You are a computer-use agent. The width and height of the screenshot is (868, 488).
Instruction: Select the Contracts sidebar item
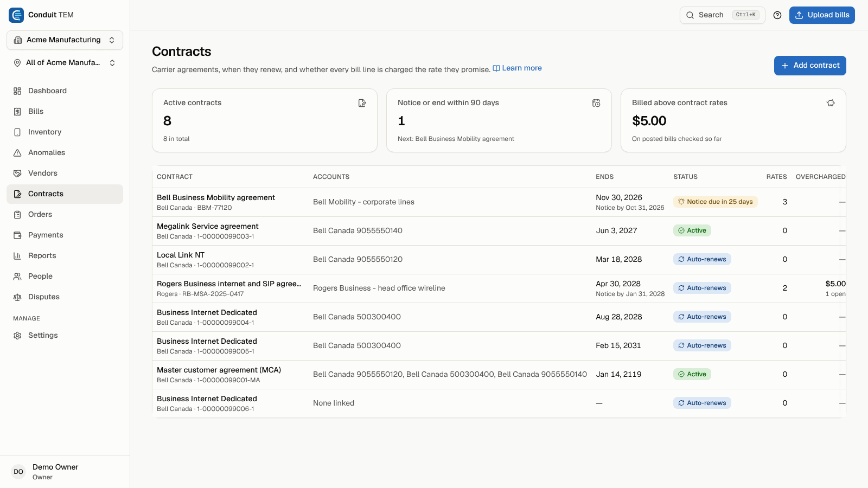[65, 194]
